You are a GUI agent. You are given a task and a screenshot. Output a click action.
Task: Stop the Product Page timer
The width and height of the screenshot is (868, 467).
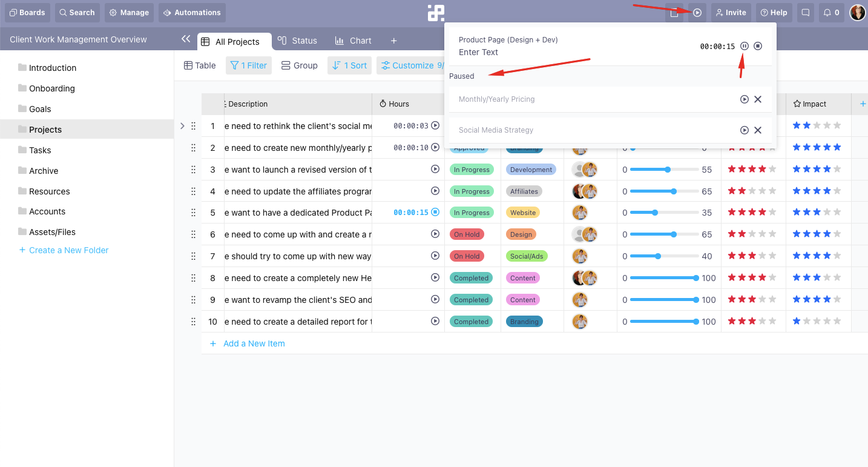pos(758,45)
